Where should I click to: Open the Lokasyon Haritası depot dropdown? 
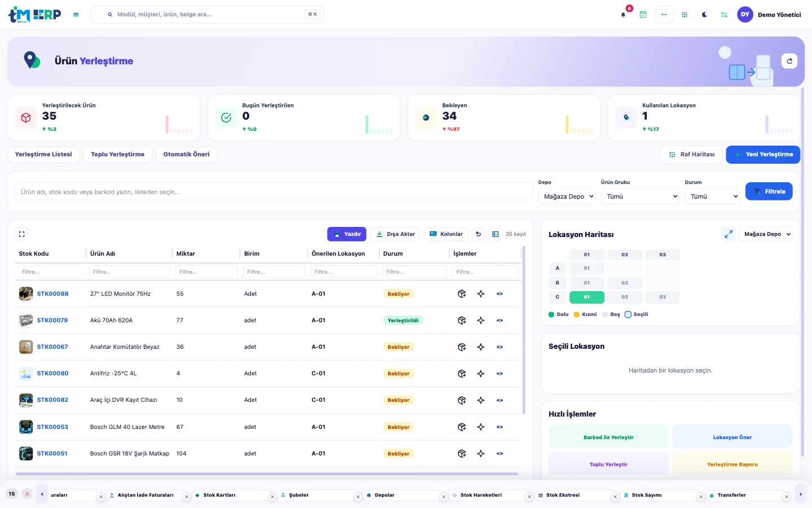click(x=766, y=234)
